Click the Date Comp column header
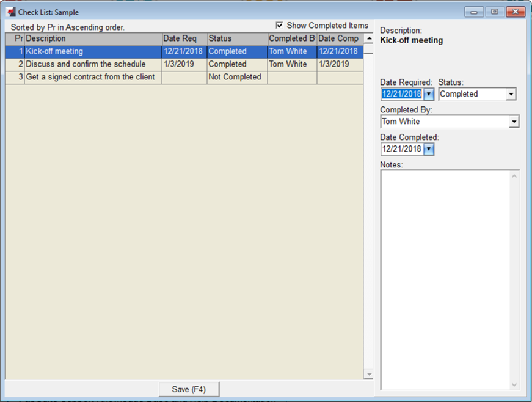This screenshot has height=402, width=532. 339,38
